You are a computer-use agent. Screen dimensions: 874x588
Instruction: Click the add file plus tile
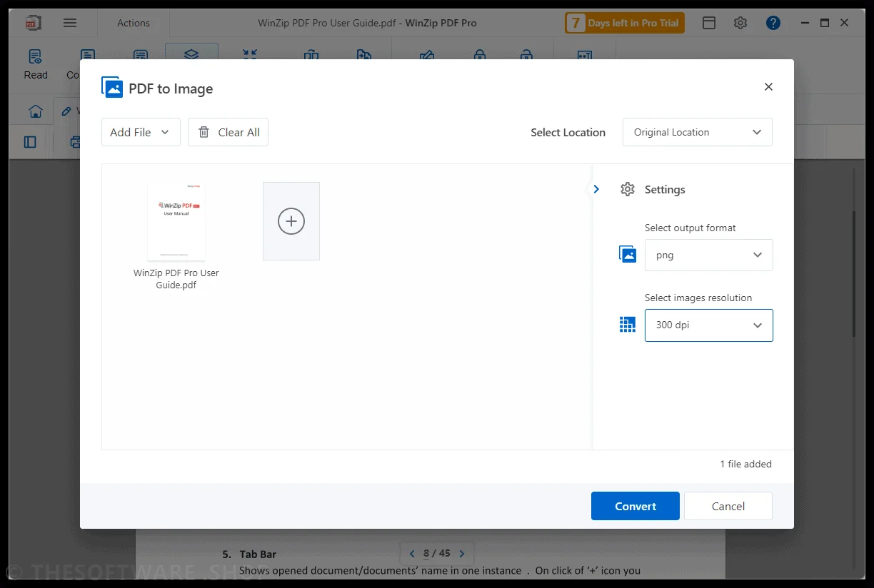(291, 221)
